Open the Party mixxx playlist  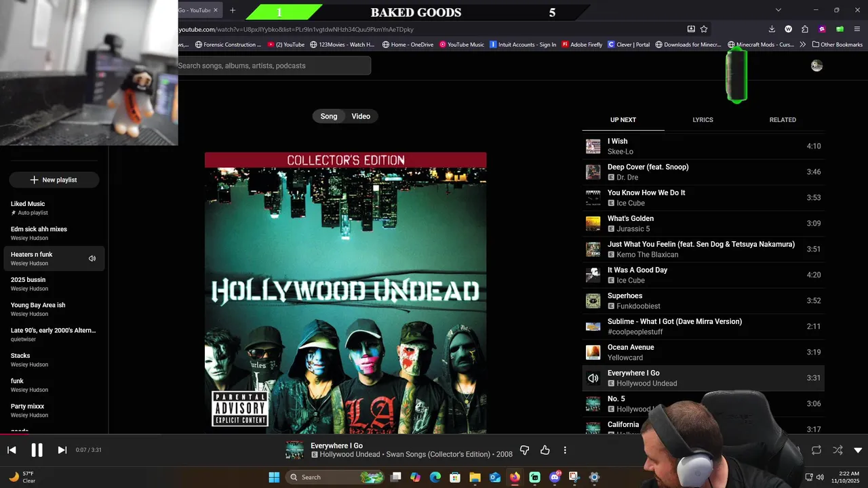(x=54, y=410)
